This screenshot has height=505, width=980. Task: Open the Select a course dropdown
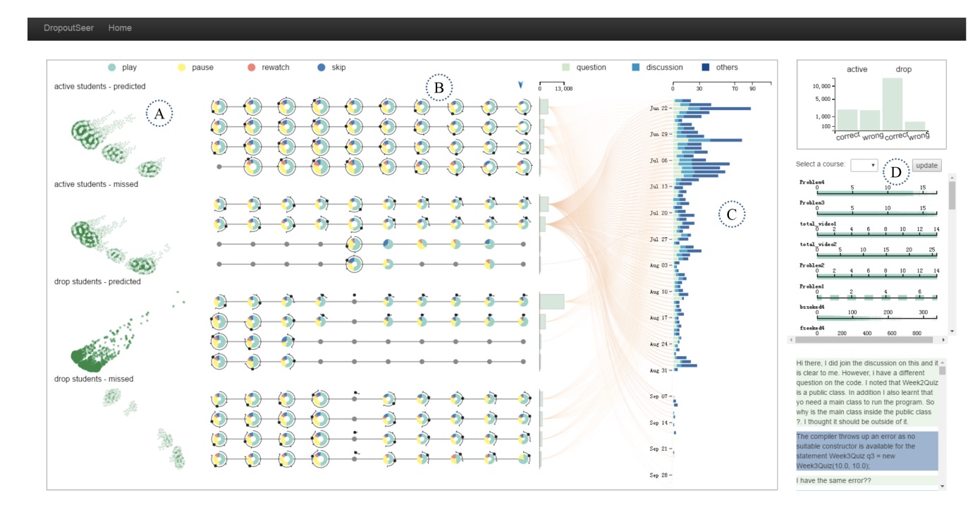pyautogui.click(x=864, y=165)
